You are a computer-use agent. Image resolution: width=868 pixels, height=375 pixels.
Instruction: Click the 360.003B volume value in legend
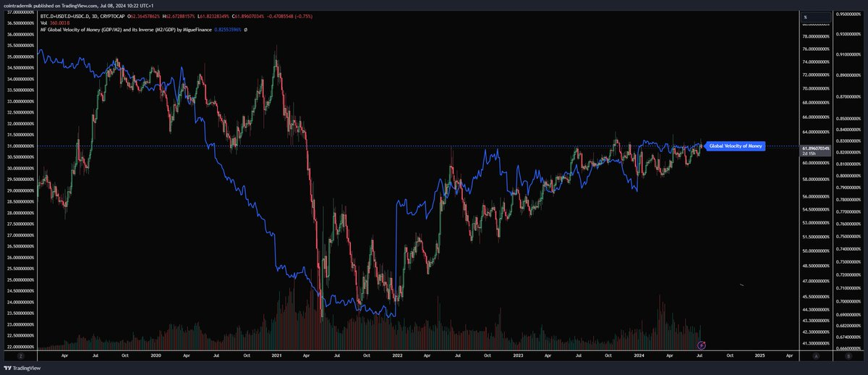point(64,22)
